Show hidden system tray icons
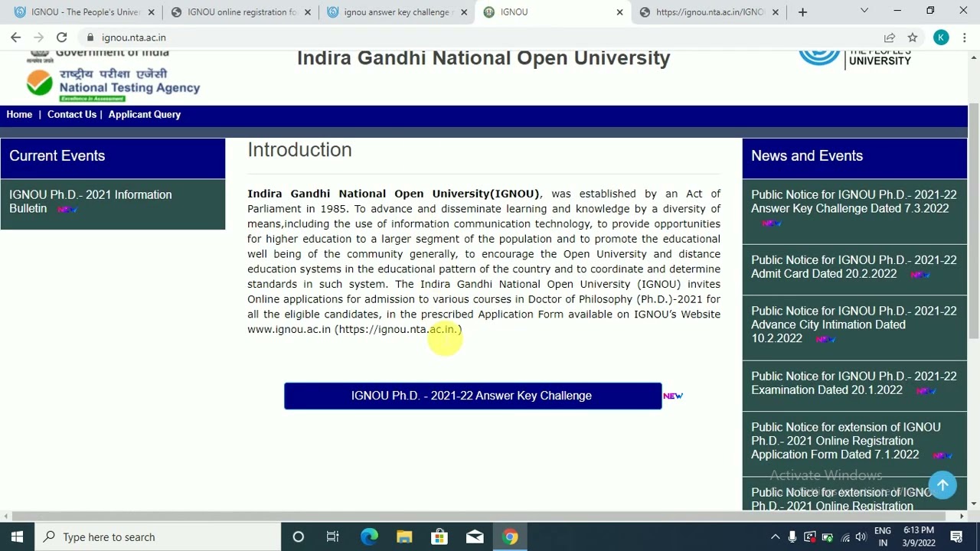980x551 pixels. [x=775, y=537]
